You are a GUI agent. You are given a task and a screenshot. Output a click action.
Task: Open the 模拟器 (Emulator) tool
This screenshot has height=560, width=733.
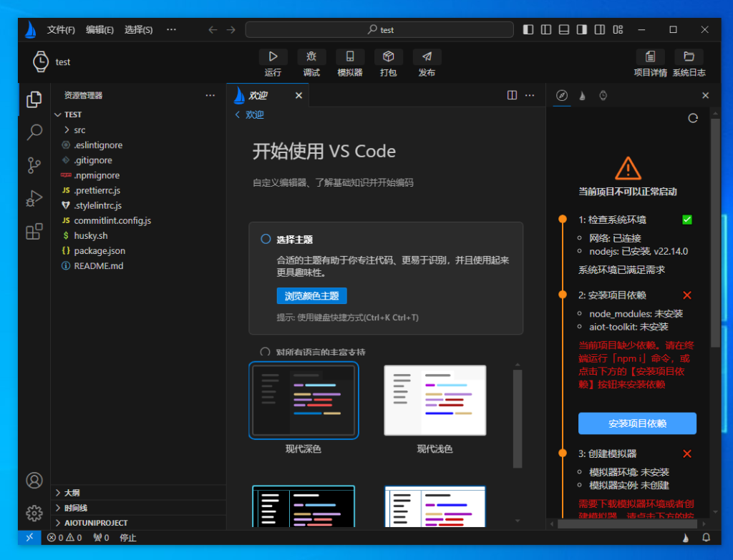tap(349, 57)
